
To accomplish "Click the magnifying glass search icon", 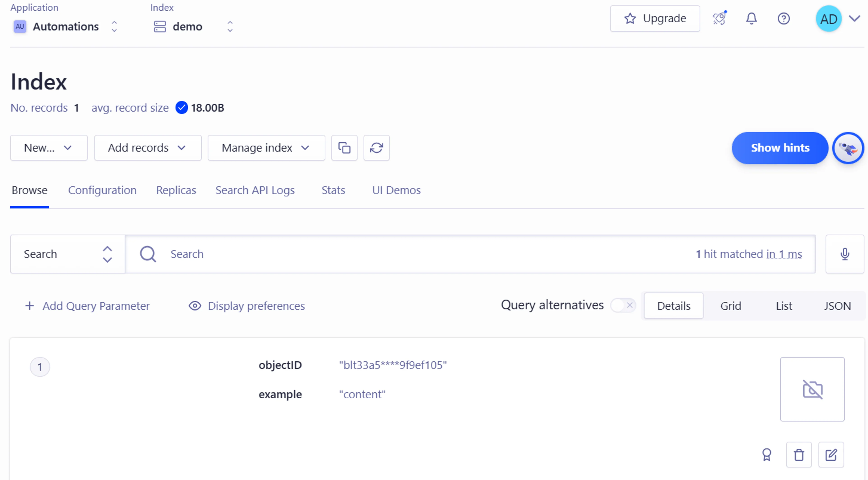I will pyautogui.click(x=148, y=254).
